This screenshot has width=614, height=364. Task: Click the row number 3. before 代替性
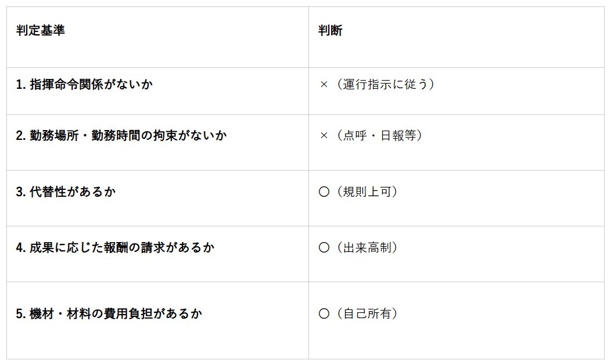[20, 192]
